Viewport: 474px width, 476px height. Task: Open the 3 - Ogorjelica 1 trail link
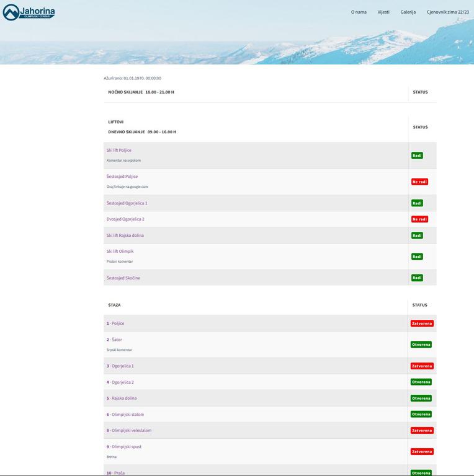(120, 366)
